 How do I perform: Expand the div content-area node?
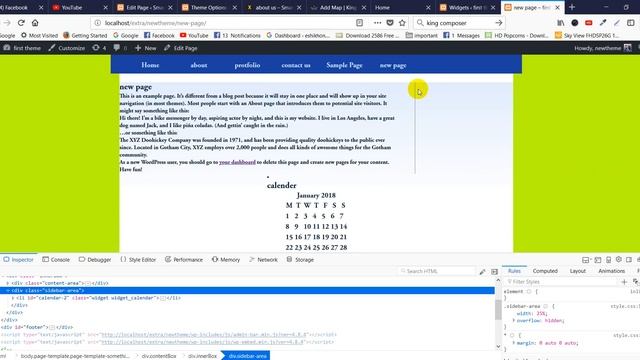point(7,283)
